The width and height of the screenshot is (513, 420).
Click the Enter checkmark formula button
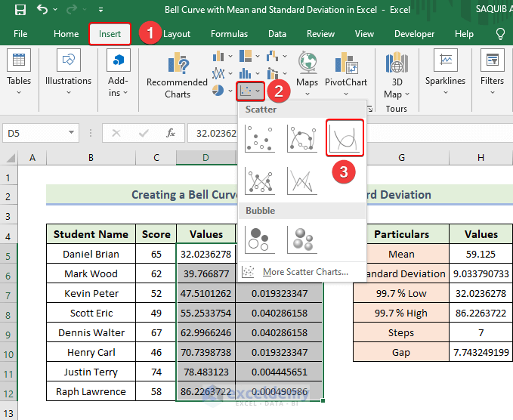coord(144,133)
